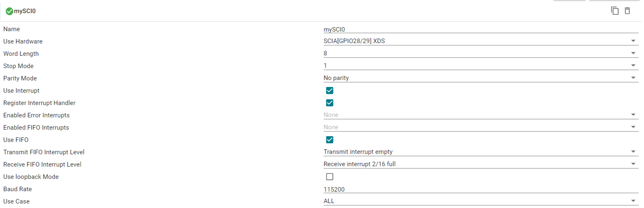Image resolution: width=644 pixels, height=208 pixels.
Task: Expand the Word Length dropdown
Action: click(481, 54)
